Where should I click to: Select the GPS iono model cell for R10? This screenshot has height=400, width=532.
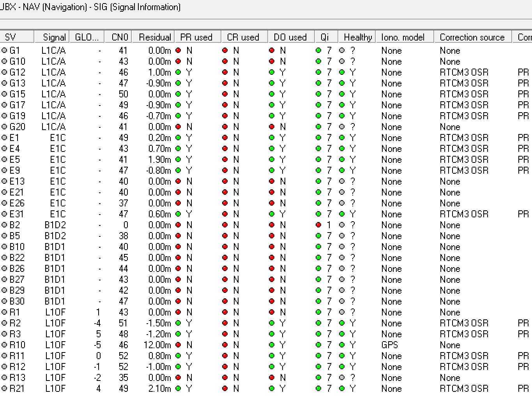pos(390,345)
